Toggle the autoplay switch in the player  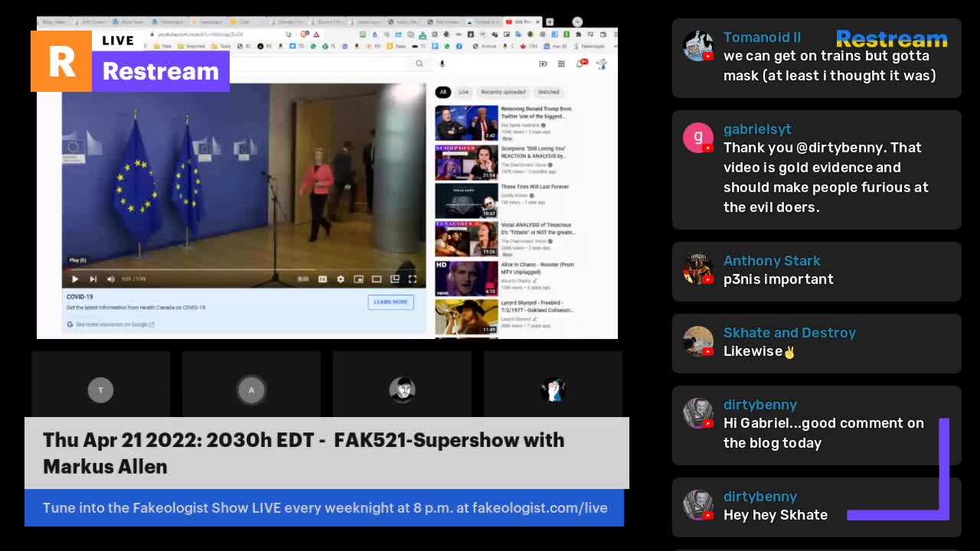(x=303, y=279)
